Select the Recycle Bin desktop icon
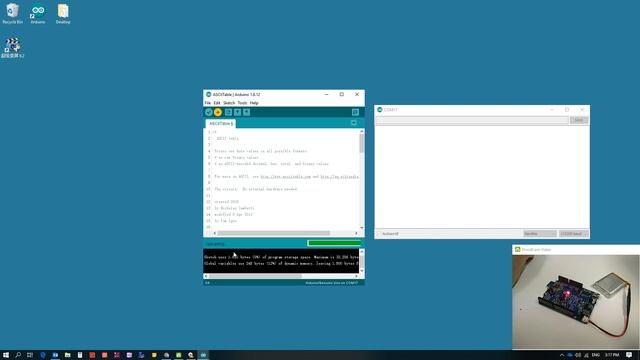 [12, 14]
